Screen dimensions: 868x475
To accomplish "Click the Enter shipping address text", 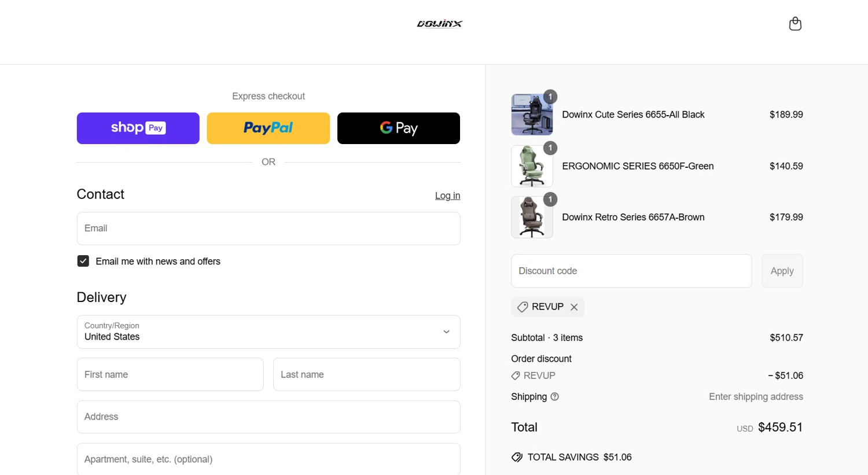I will coord(756,397).
